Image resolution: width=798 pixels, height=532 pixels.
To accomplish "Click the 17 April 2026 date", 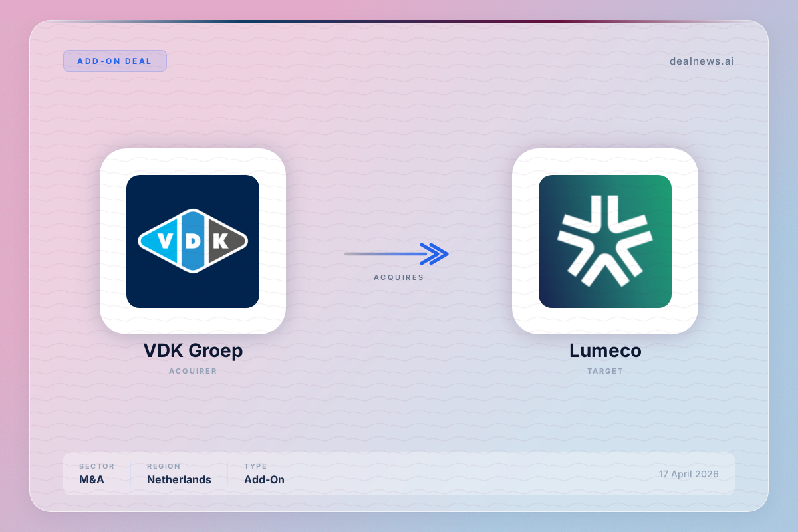I will [688, 474].
